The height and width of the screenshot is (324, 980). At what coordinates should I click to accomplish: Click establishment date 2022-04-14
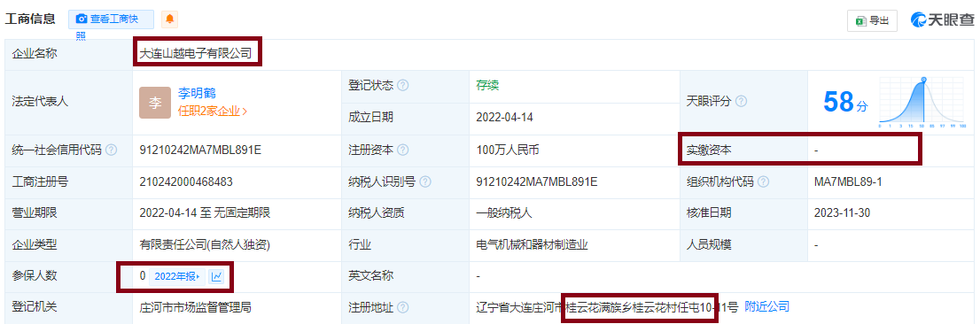tap(504, 117)
